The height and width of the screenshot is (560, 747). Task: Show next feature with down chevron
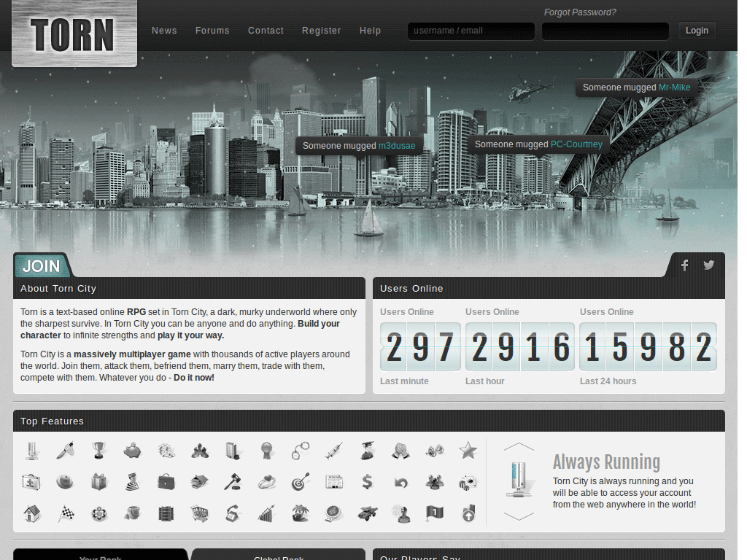[x=519, y=516]
